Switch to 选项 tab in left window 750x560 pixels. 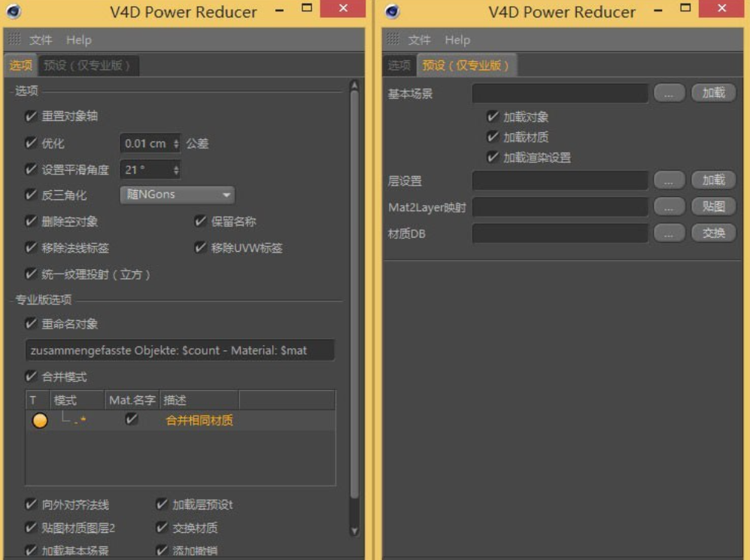pyautogui.click(x=21, y=65)
